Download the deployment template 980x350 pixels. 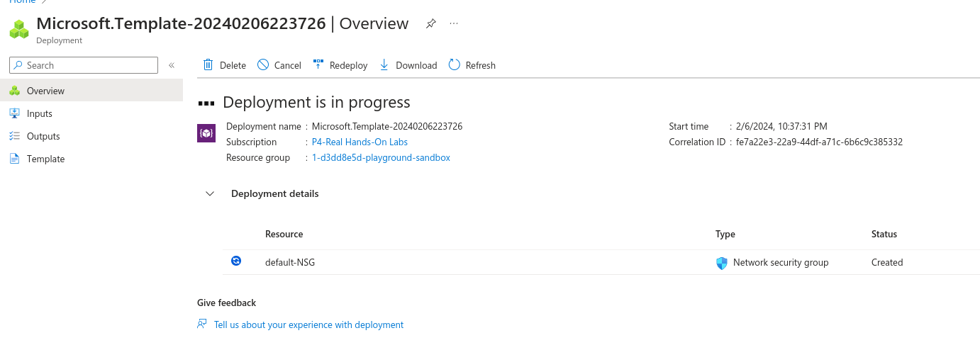[408, 65]
